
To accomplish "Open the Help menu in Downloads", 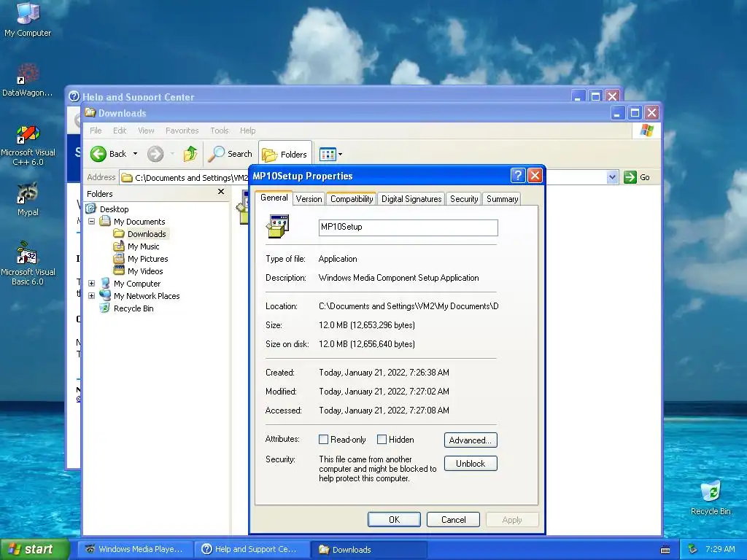I will point(248,131).
